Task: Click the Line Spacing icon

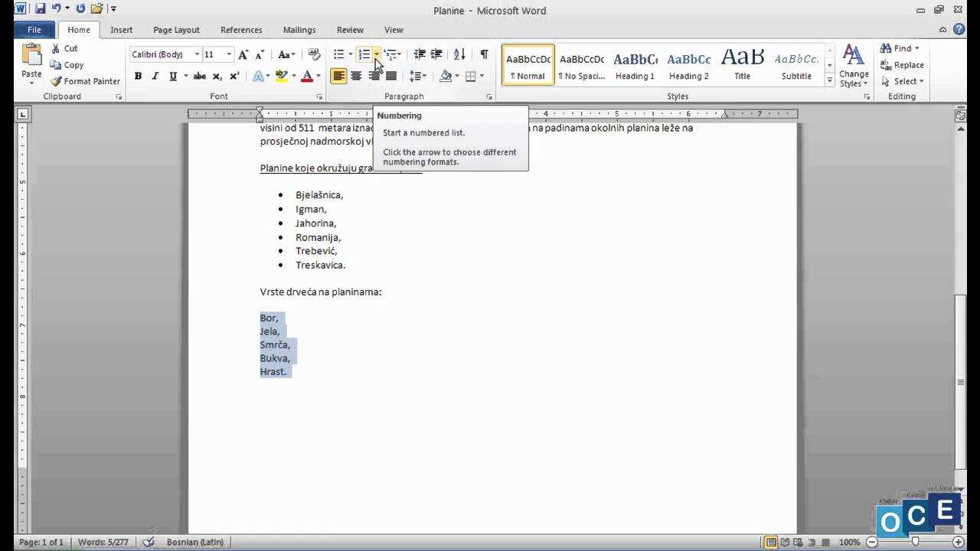Action: click(415, 76)
